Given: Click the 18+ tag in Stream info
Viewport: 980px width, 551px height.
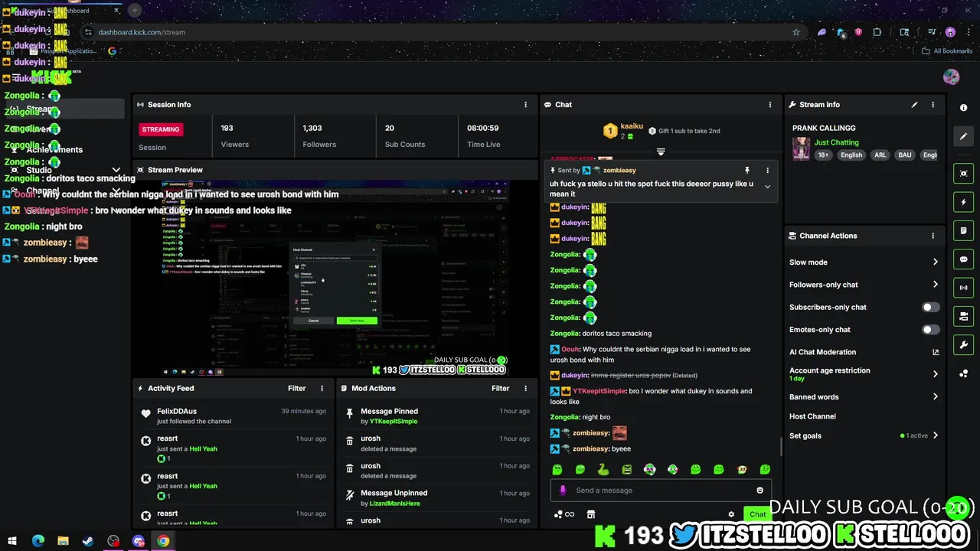Looking at the screenshot, I should coord(823,155).
